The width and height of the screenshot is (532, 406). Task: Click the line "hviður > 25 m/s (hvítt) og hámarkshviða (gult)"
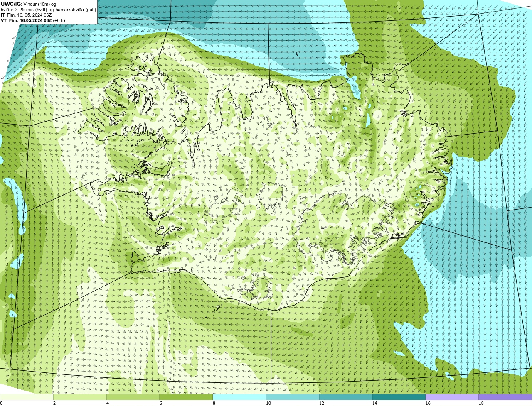pyautogui.click(x=49, y=10)
